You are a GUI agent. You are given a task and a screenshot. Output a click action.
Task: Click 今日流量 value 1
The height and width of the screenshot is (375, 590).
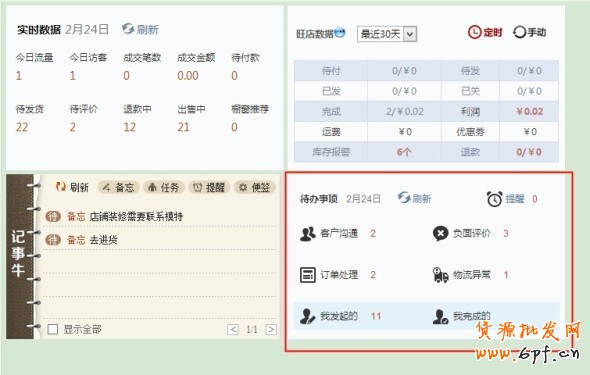pos(18,76)
